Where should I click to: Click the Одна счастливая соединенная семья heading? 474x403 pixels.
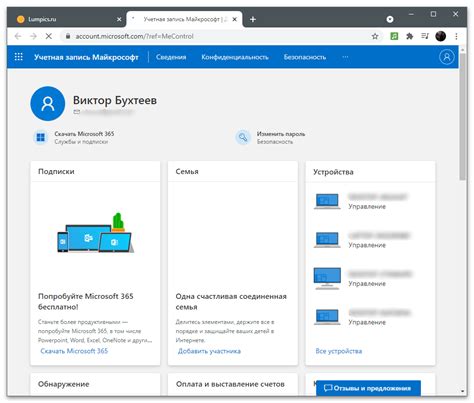231,302
